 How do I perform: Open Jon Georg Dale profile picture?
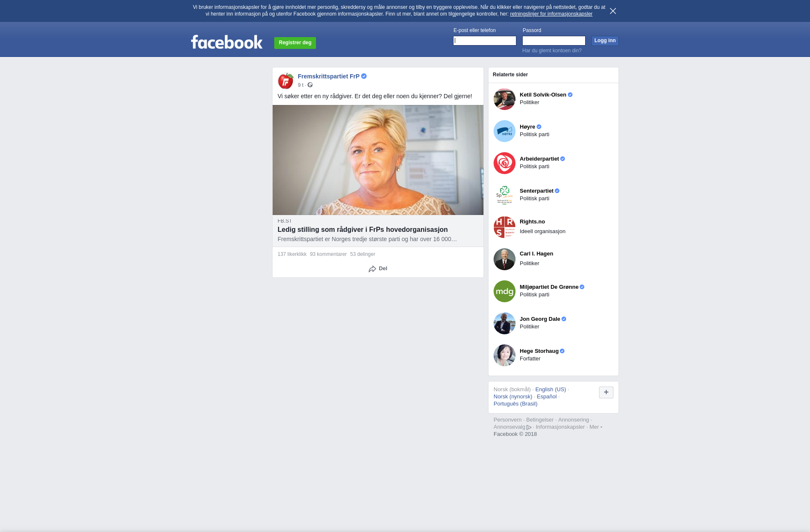pos(505,323)
